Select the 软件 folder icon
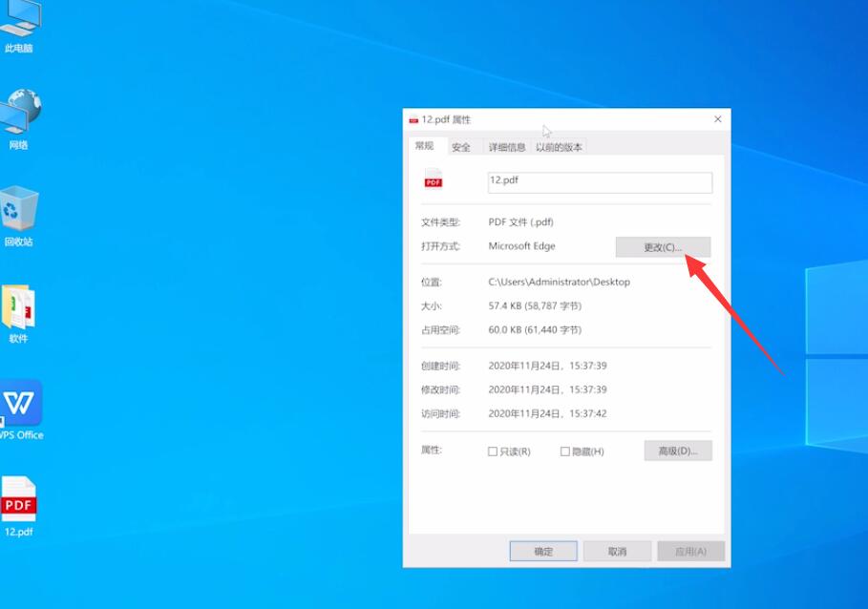Screen dimensions: 868x609 point(18,313)
